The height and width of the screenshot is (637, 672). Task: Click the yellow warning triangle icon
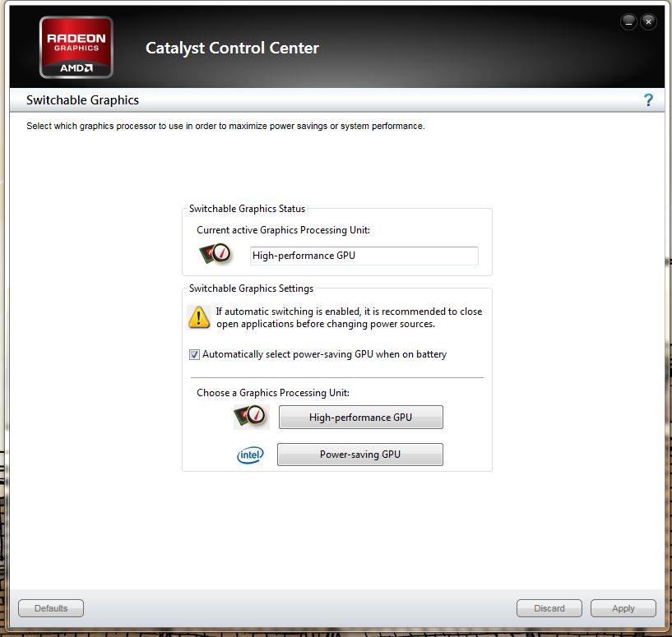pyautogui.click(x=199, y=317)
